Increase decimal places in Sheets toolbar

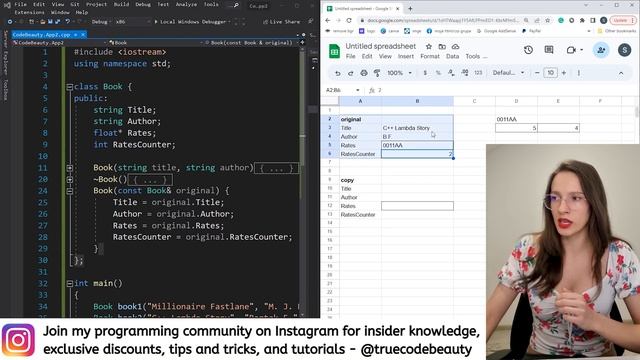pyautogui.click(x=465, y=73)
